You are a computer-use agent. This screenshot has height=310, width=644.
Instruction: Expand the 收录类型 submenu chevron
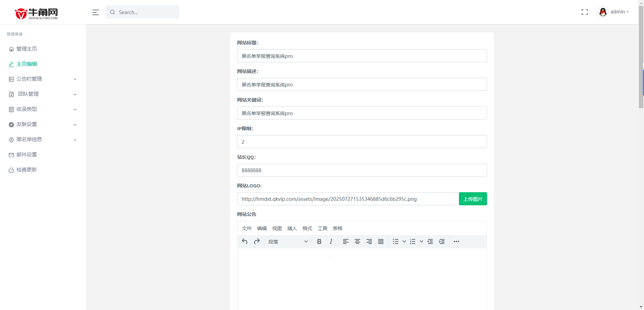pyautogui.click(x=75, y=110)
